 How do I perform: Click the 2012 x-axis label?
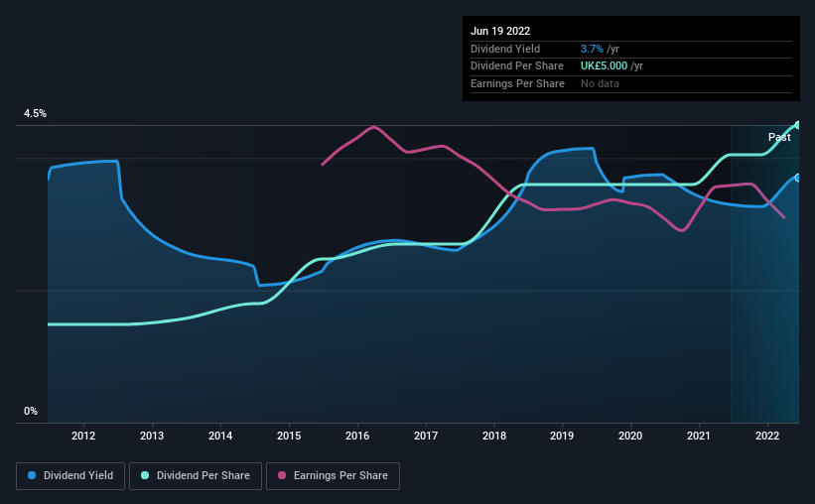[x=83, y=436]
